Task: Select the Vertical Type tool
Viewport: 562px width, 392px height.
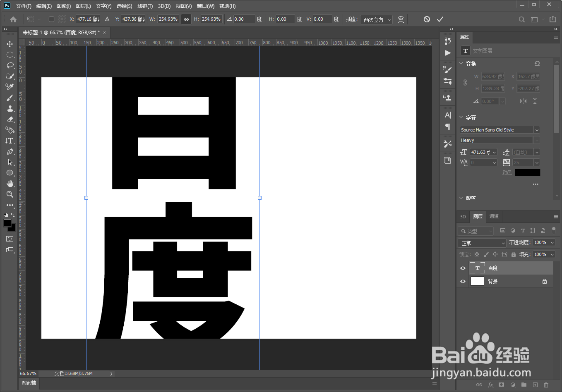Action: pos(10,141)
